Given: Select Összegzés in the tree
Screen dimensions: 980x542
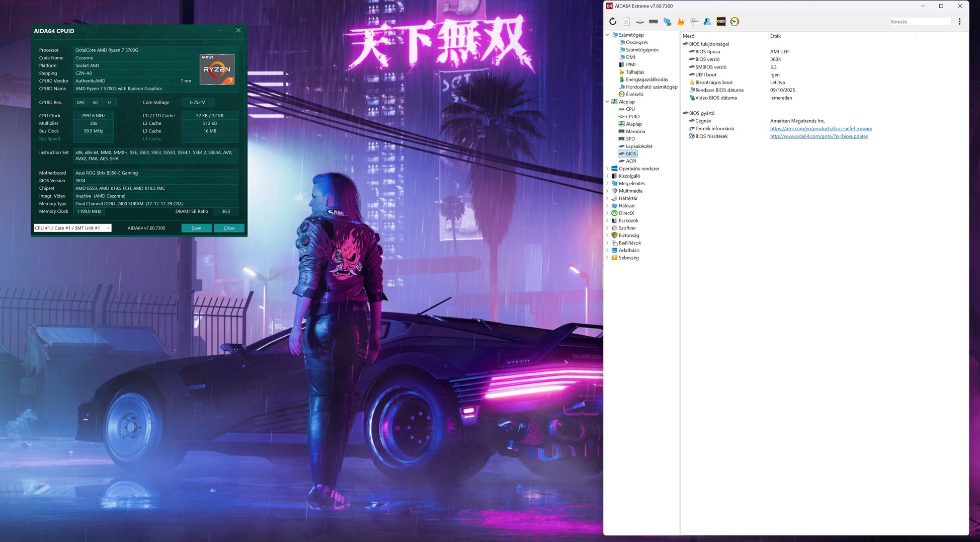Looking at the screenshot, I should pos(637,42).
